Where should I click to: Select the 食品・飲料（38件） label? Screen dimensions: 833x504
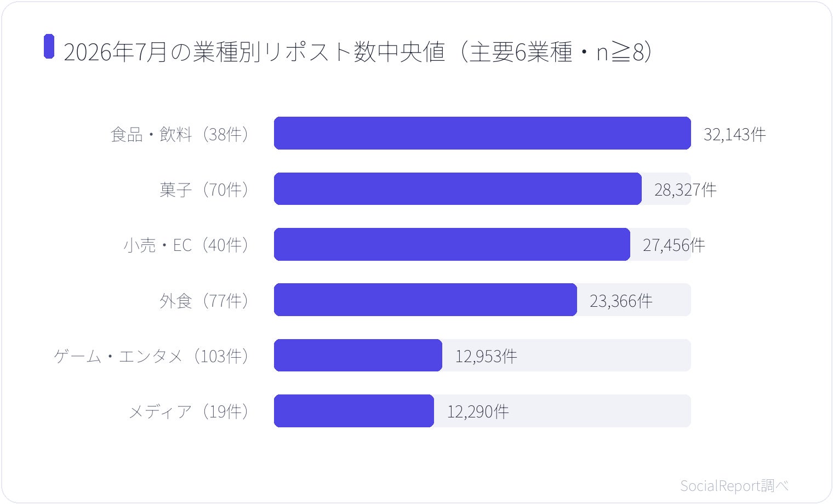point(181,134)
